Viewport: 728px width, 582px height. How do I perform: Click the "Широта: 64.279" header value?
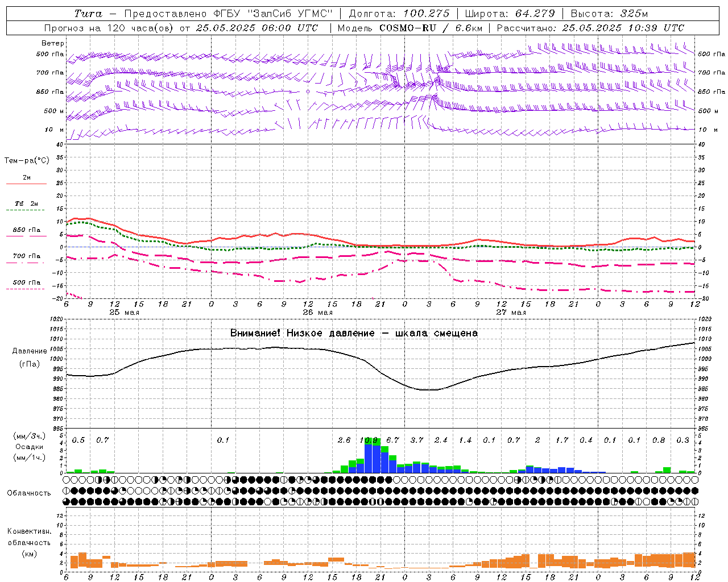(x=510, y=14)
